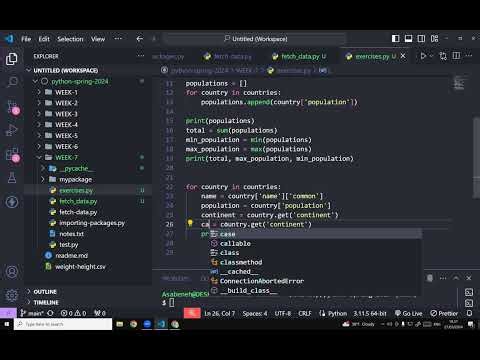The image size is (480, 360).
Task: Open Explorer views and more actions ellipsis
Action: [141, 56]
